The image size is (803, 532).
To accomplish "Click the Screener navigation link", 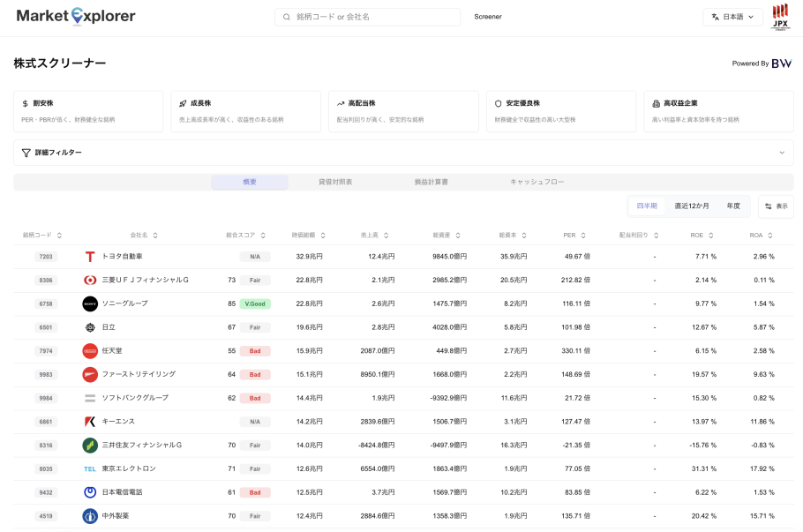I will click(487, 17).
